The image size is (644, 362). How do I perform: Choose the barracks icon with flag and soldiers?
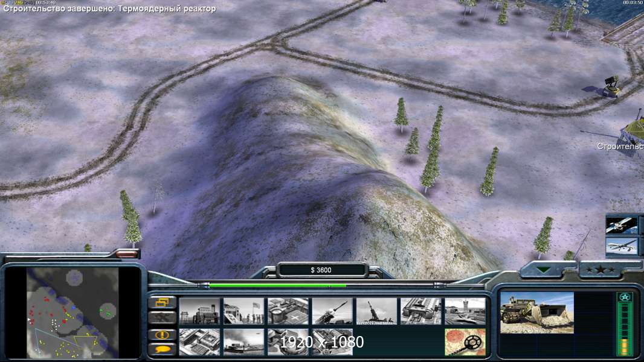(243, 311)
